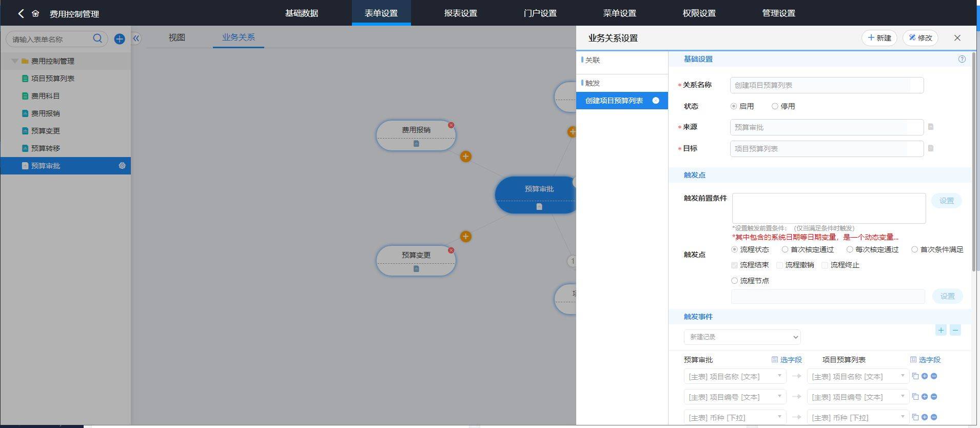This screenshot has width=980, height=428.
Task: Add relation on the 费用报销 connector plus
Action: pyautogui.click(x=465, y=157)
